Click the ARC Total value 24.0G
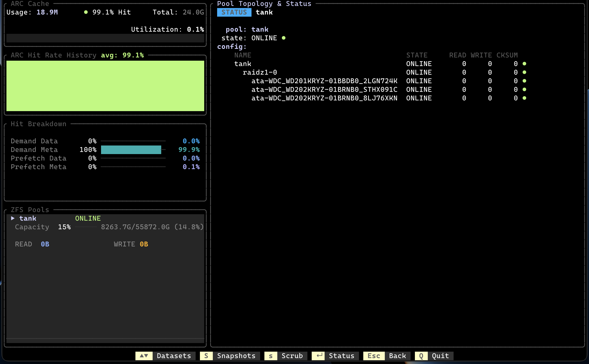This screenshot has height=364, width=589. point(193,12)
